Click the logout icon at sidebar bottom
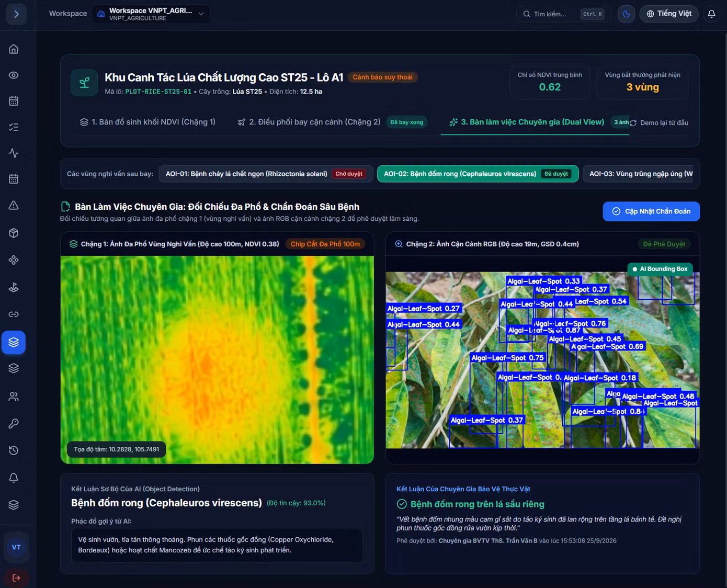The width and height of the screenshot is (727, 588). (16, 578)
